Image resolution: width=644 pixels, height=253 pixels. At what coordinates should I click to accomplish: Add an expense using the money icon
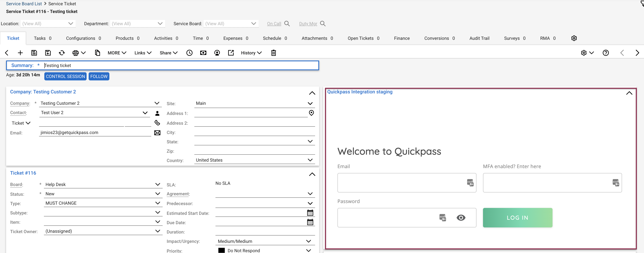(203, 53)
